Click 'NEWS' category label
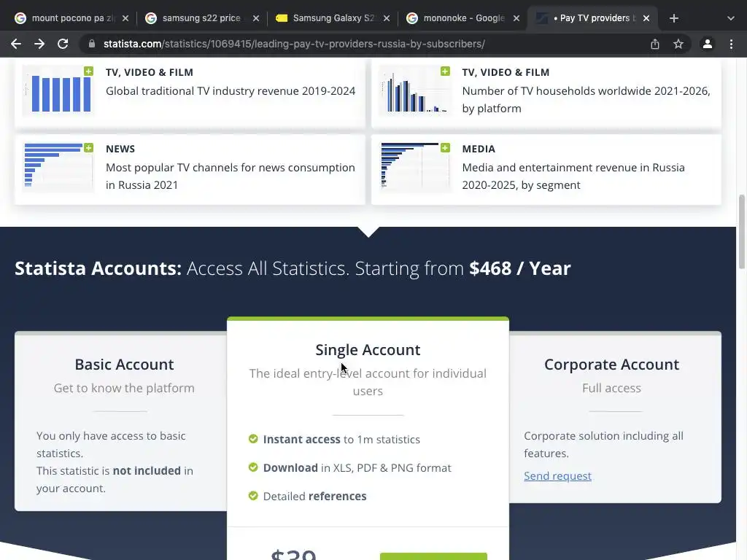Screen dimensions: 747x560 [120, 149]
